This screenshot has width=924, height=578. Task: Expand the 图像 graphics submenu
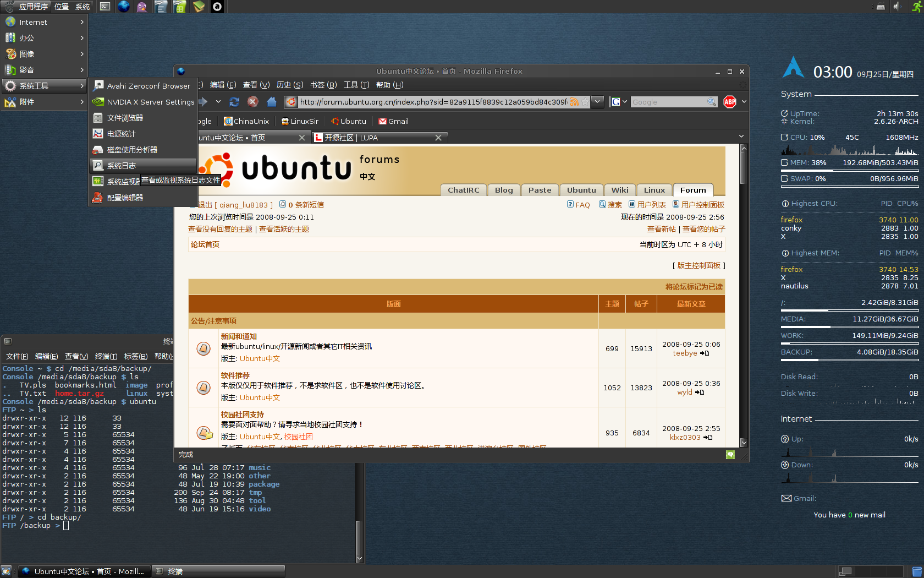coord(44,54)
